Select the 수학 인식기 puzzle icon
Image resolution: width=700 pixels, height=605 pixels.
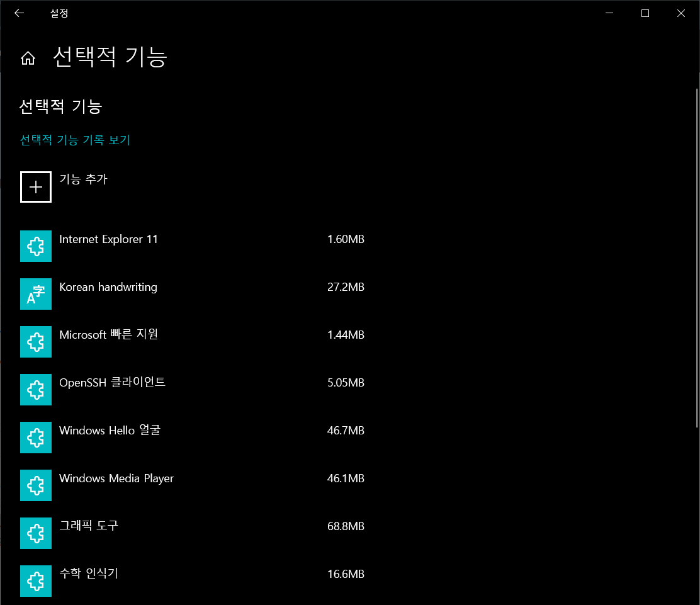coord(36,581)
